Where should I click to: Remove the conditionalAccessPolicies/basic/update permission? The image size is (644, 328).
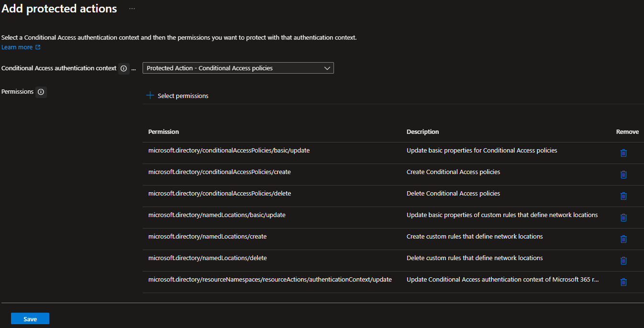click(x=623, y=153)
